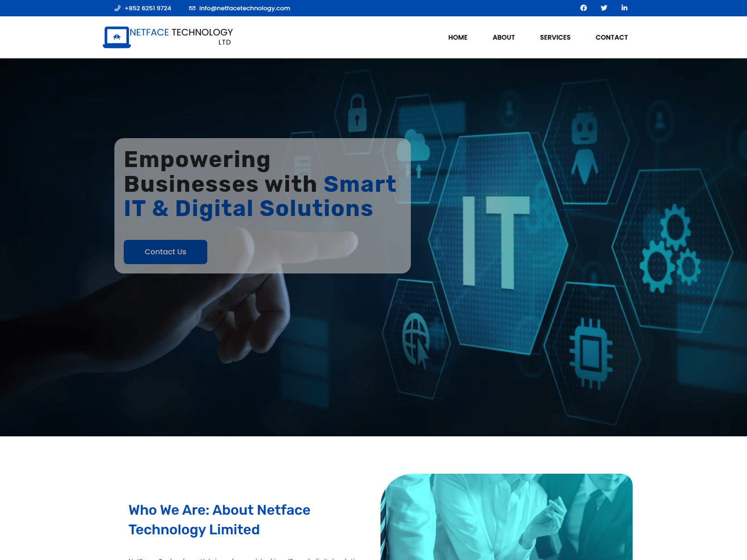Select CONTACT from the top navigation
747x560 pixels.
pos(612,37)
